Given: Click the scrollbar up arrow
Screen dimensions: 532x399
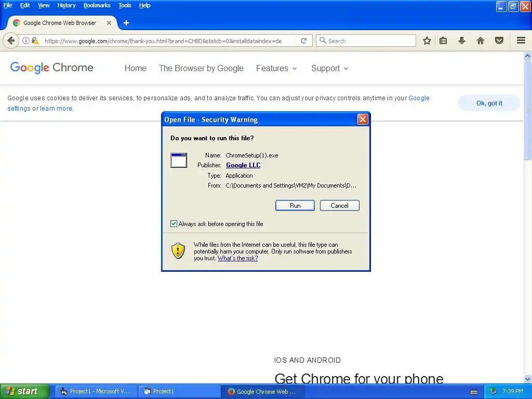Looking at the screenshot, I should pyautogui.click(x=527, y=56).
